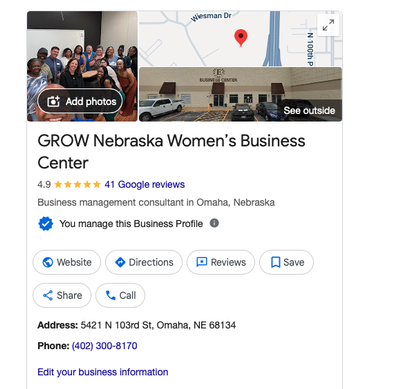Click the blue verified checkmark badge

pyautogui.click(x=46, y=224)
